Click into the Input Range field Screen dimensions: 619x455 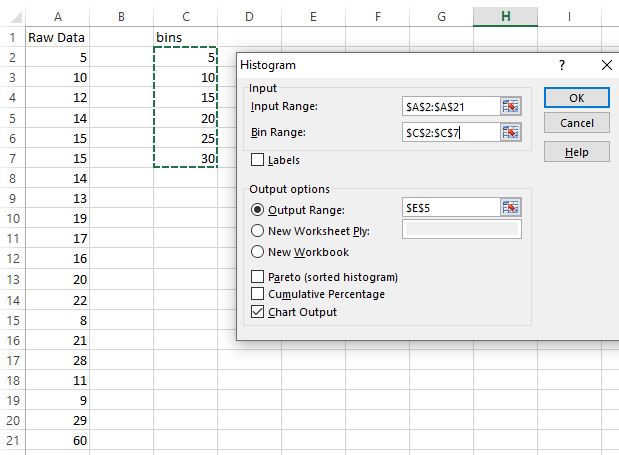tap(451, 107)
